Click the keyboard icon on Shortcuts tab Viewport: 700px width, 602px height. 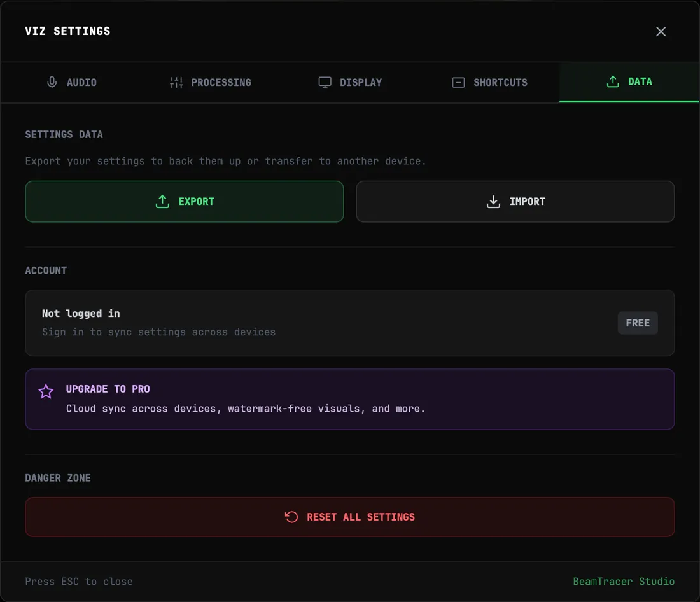click(x=458, y=82)
